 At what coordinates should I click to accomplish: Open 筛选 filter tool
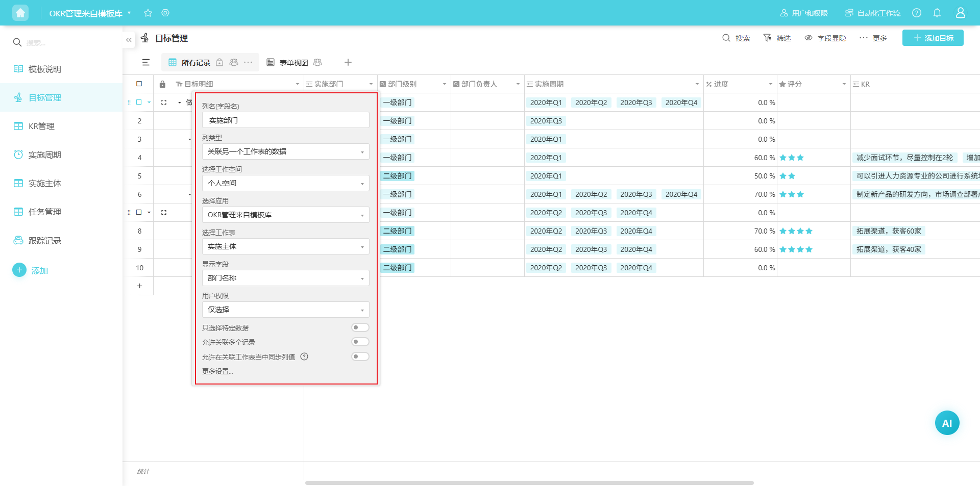777,38
